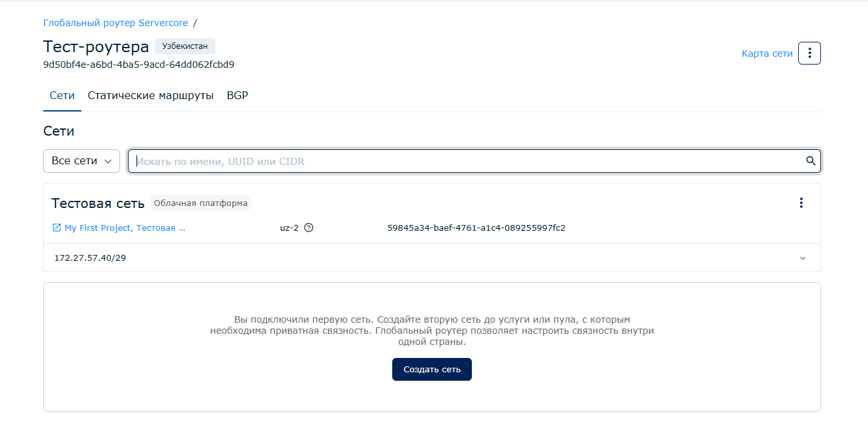Click the magnifier search icon
Viewport: 868px width, 444px height.
(x=811, y=161)
